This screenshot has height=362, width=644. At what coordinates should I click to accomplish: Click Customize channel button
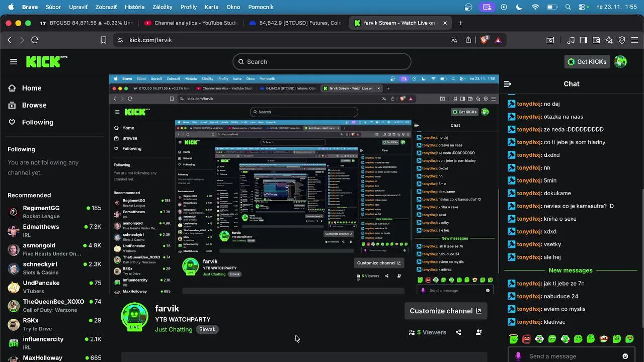(445, 311)
